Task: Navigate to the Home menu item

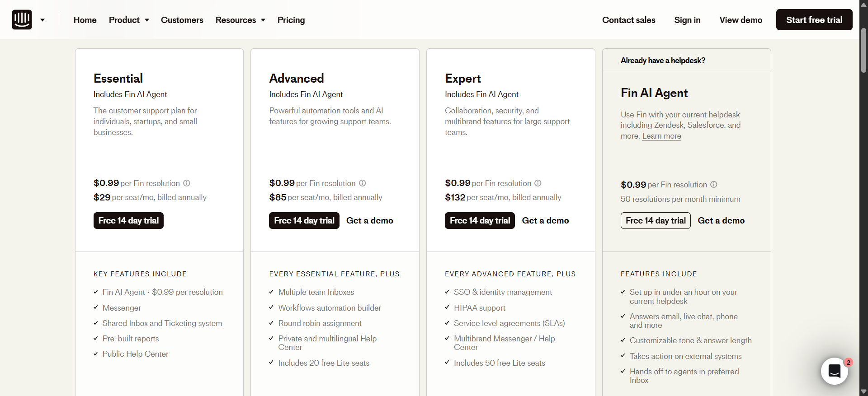Action: (x=85, y=20)
